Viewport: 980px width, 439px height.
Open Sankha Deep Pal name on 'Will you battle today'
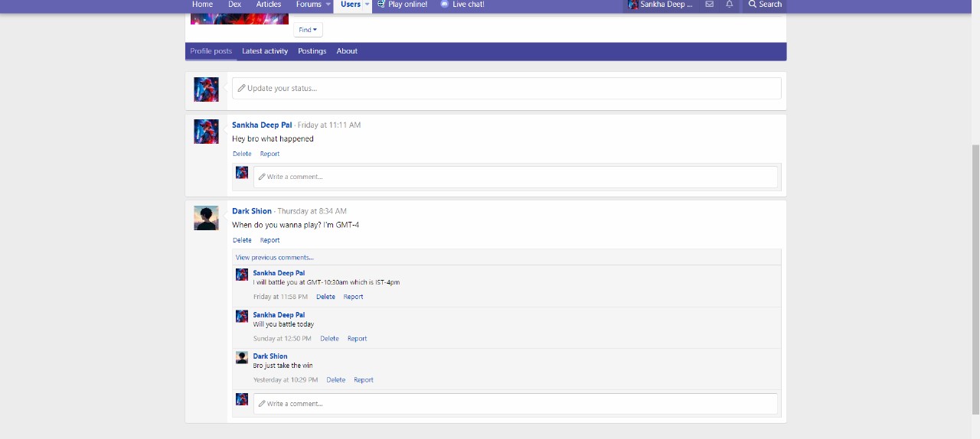pos(279,314)
